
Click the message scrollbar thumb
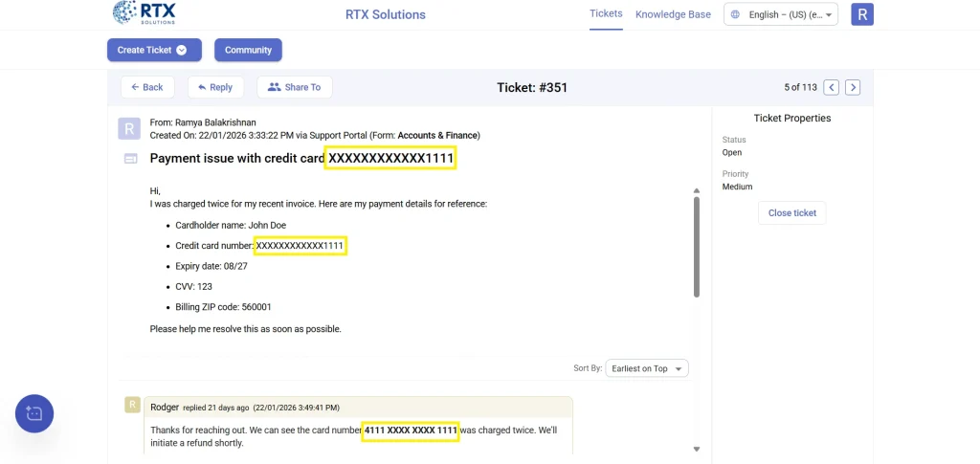(697, 247)
